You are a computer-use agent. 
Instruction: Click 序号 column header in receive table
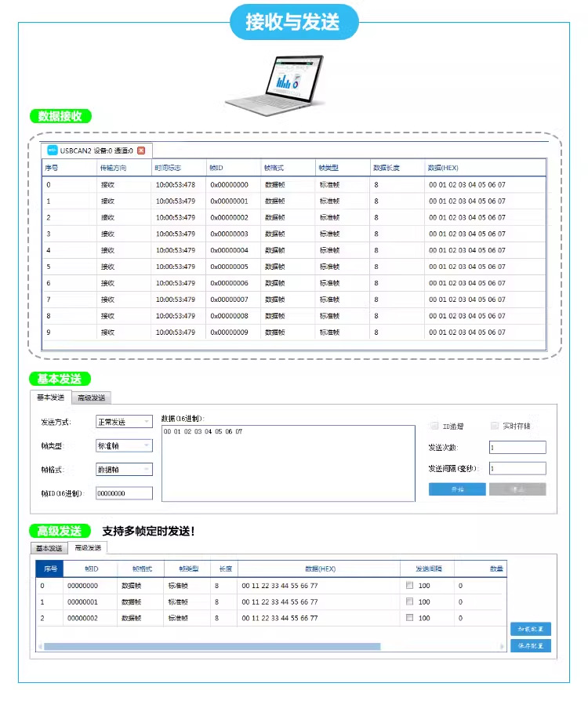(x=69, y=168)
